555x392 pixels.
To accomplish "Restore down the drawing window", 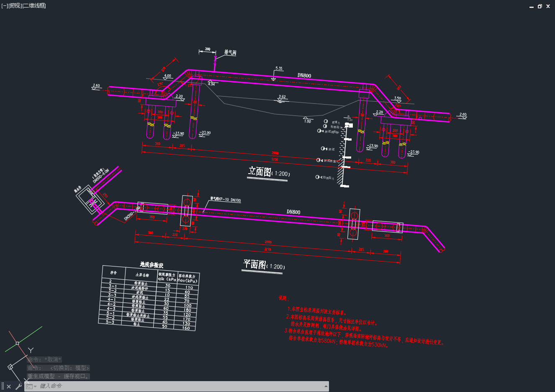I will click(540, 6).
